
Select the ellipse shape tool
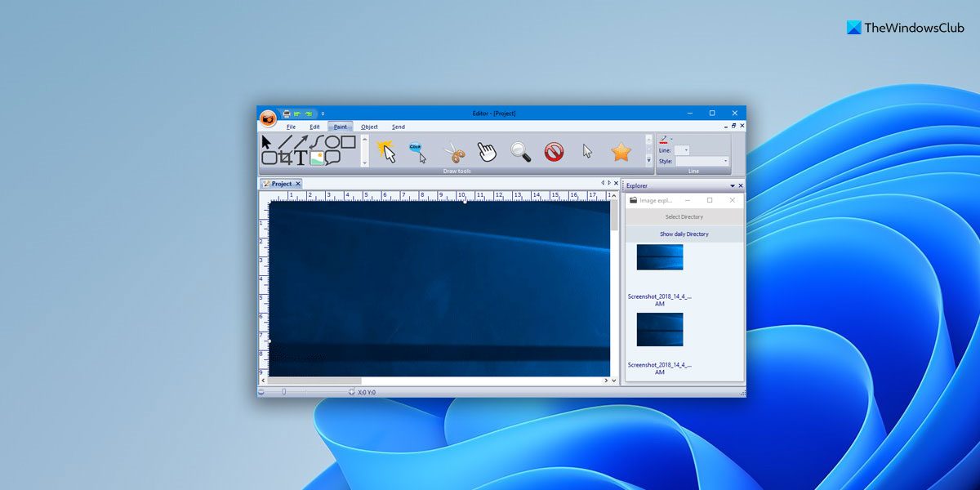[332, 142]
